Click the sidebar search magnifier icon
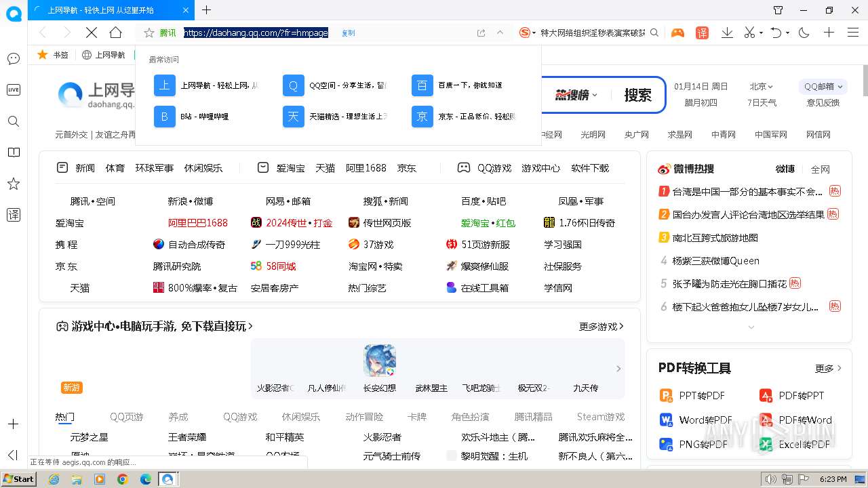 point(14,121)
